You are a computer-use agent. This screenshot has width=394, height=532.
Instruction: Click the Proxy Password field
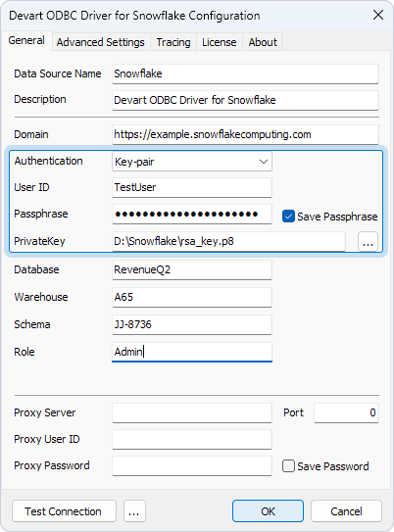click(192, 465)
